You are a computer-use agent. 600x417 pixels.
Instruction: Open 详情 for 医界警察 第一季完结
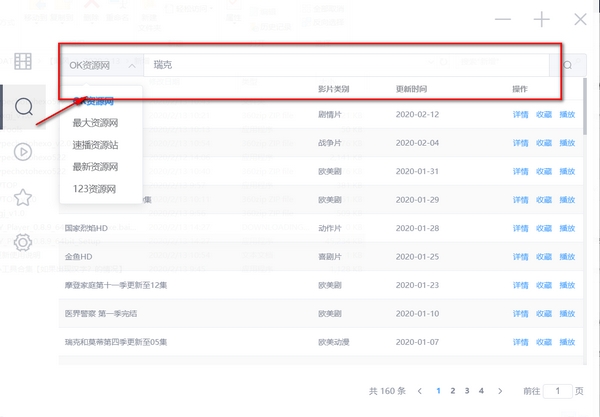click(x=520, y=314)
